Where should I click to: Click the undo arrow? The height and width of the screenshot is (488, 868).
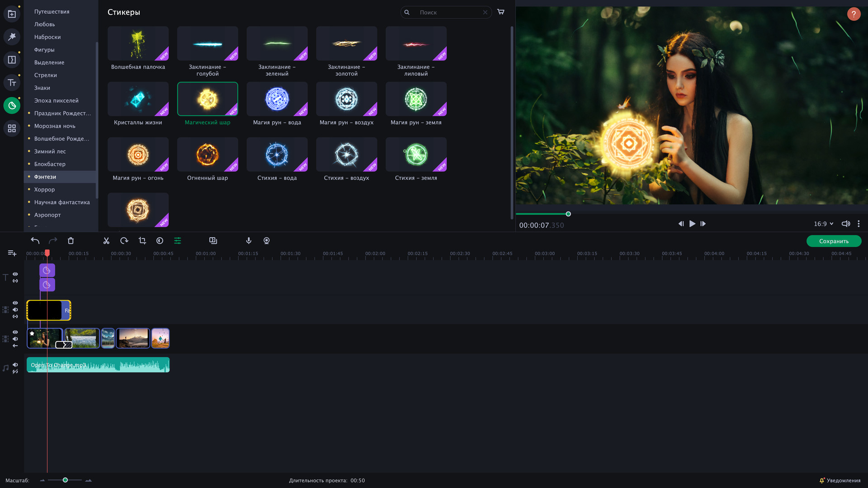[x=35, y=241]
